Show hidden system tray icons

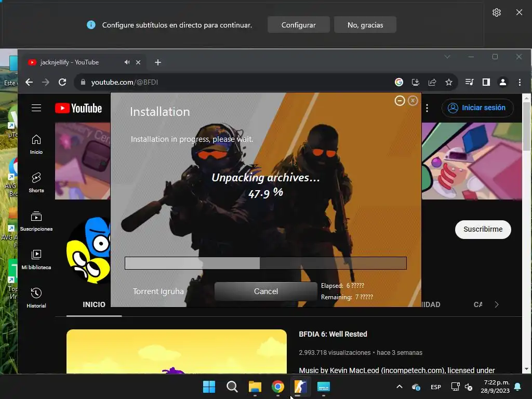pos(400,387)
